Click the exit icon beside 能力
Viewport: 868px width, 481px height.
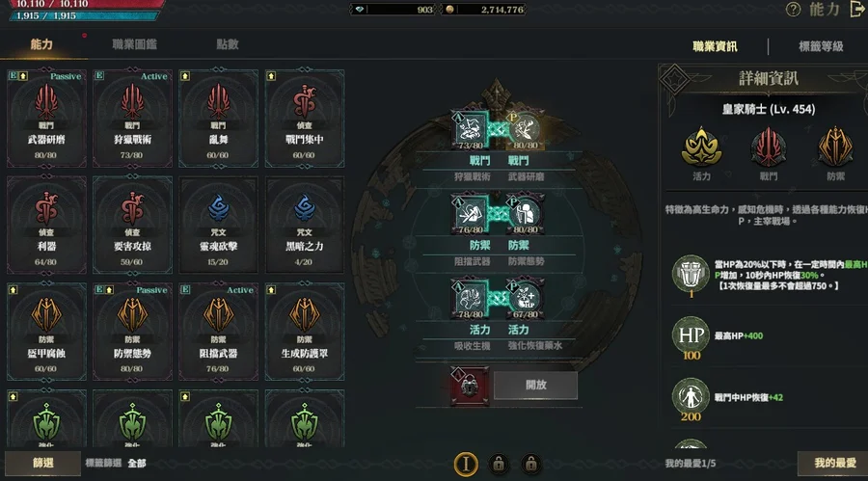(x=857, y=10)
